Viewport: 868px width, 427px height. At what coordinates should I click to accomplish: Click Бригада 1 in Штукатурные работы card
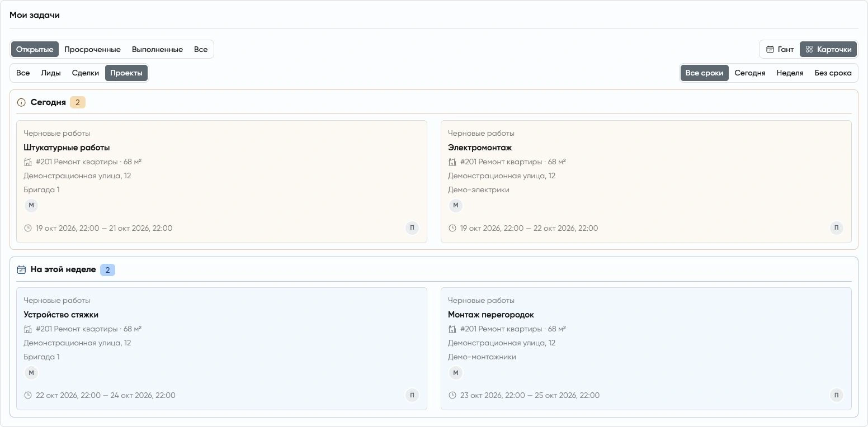pyautogui.click(x=41, y=189)
